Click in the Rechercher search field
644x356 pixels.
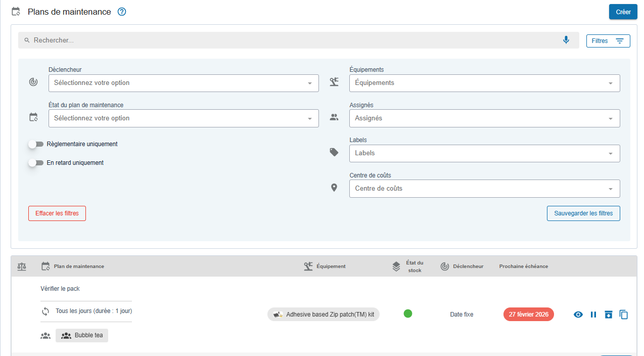point(293,40)
